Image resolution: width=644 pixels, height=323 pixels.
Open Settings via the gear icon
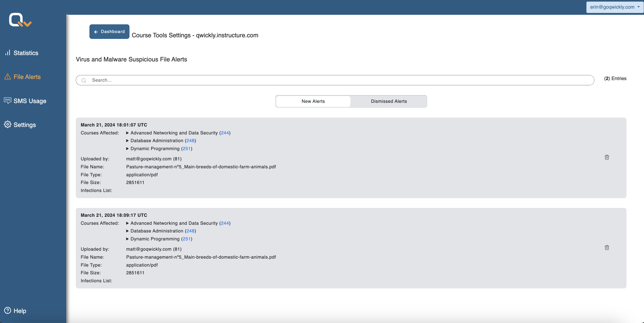coord(8,124)
